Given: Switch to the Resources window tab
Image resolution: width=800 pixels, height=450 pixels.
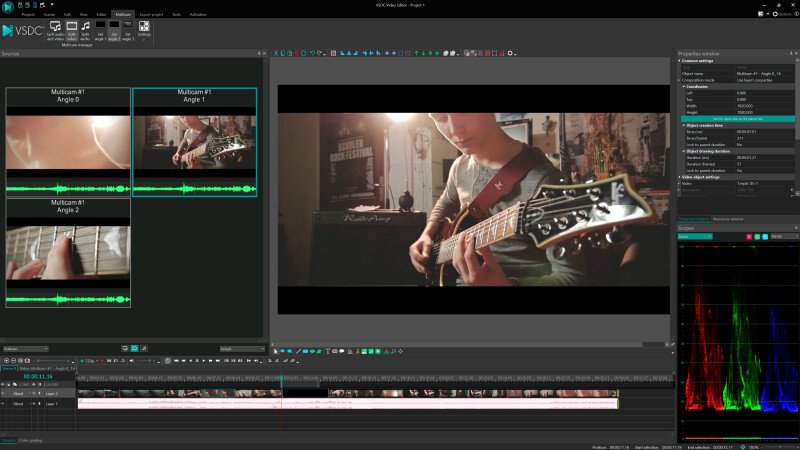Looking at the screenshot, I should pos(728,219).
